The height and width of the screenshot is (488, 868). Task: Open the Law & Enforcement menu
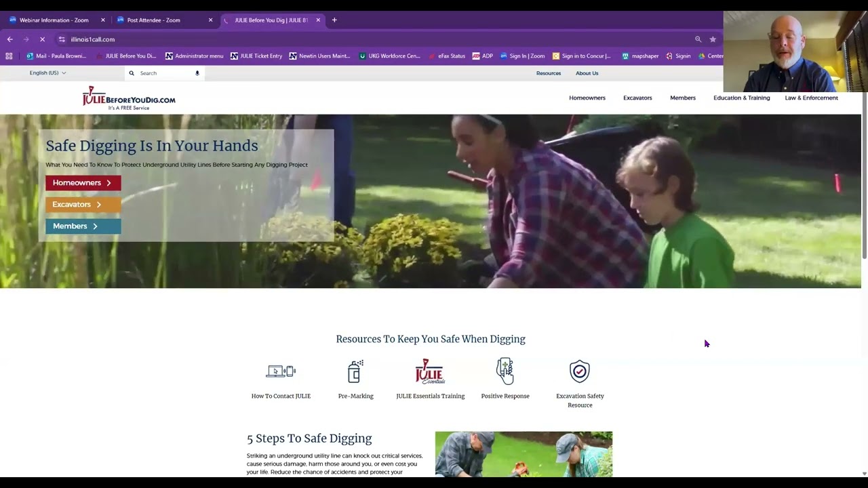pyautogui.click(x=812, y=98)
